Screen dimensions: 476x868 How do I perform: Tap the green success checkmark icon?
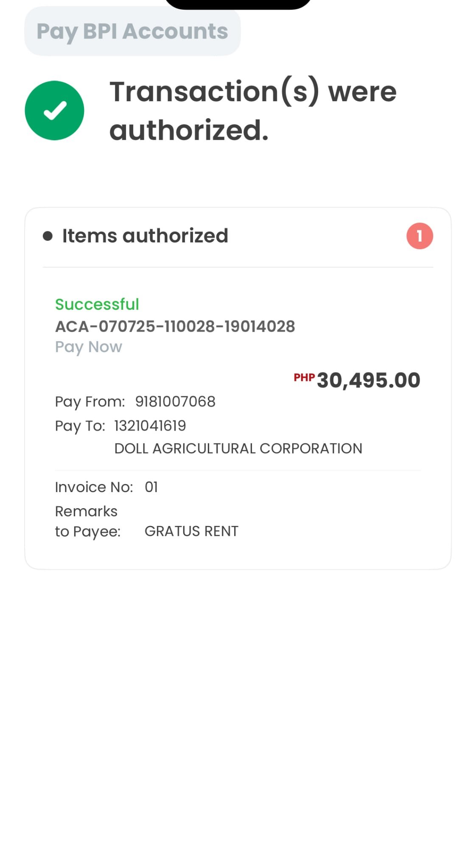(x=54, y=111)
